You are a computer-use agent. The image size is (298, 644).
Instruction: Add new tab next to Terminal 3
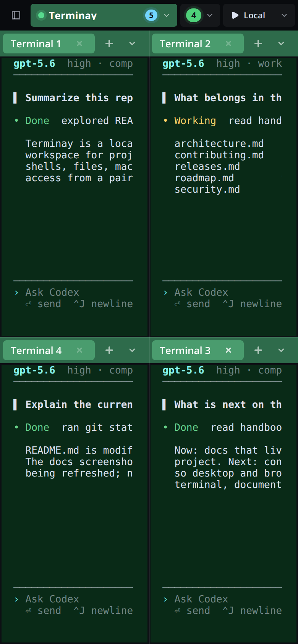point(258,350)
